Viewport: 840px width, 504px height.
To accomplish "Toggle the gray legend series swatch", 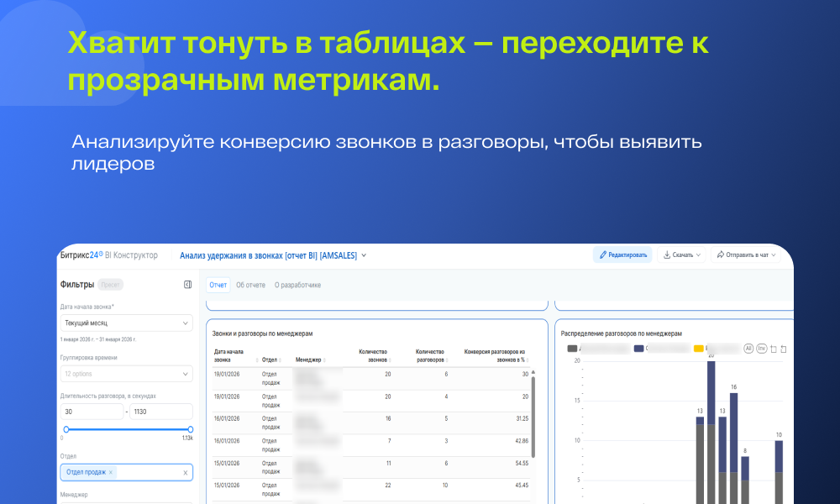I will point(572,349).
